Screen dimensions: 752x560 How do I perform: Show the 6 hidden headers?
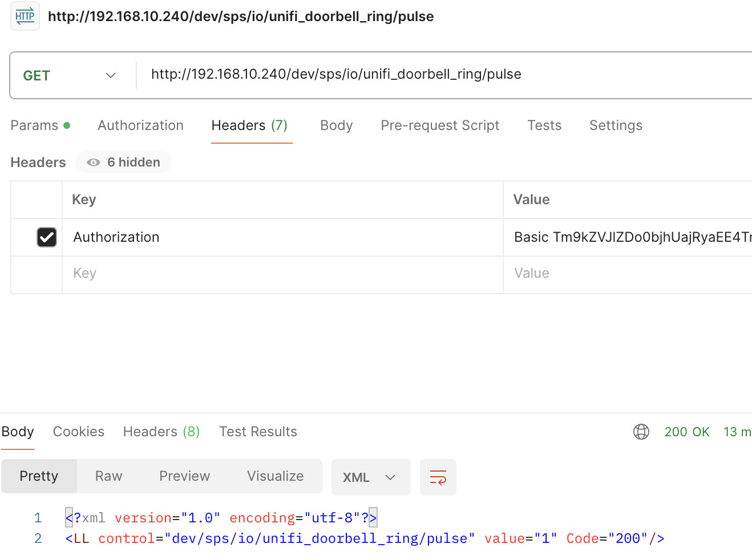click(x=124, y=163)
